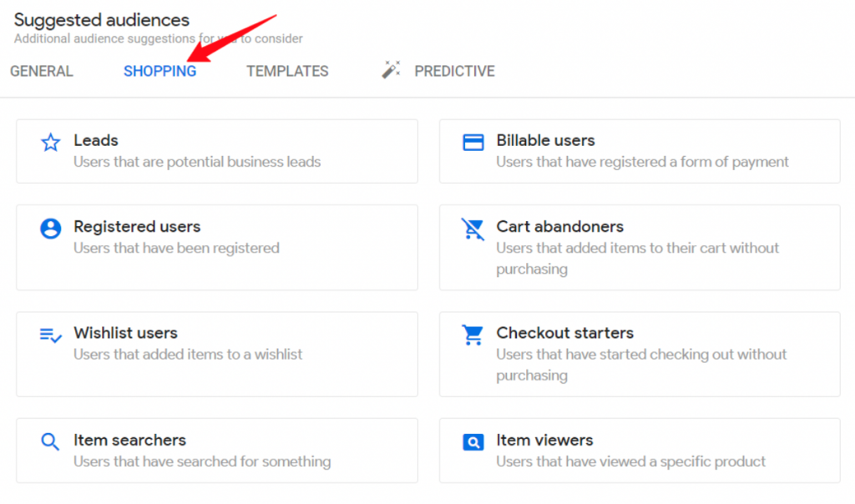This screenshot has height=504, width=855.
Task: Open the Billable users card description
Action: coord(642,162)
